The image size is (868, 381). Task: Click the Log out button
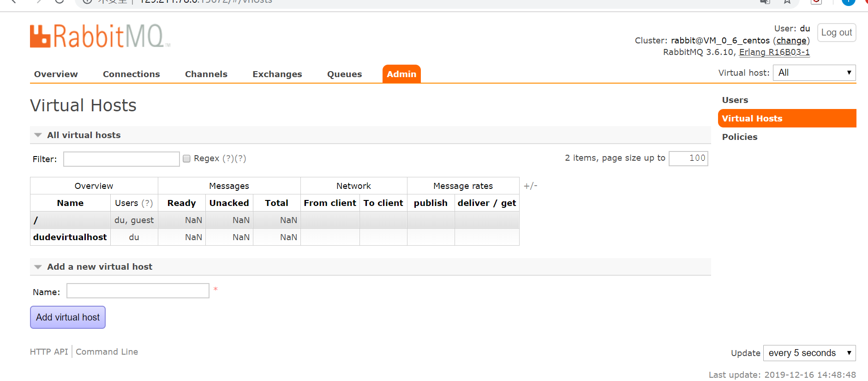837,32
